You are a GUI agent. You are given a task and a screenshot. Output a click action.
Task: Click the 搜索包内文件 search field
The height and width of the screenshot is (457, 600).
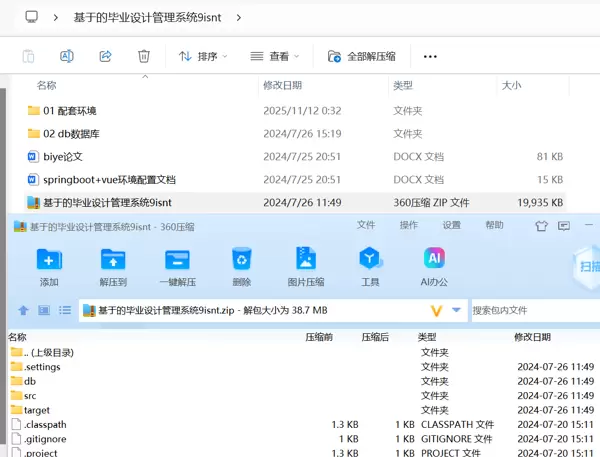[533, 311]
